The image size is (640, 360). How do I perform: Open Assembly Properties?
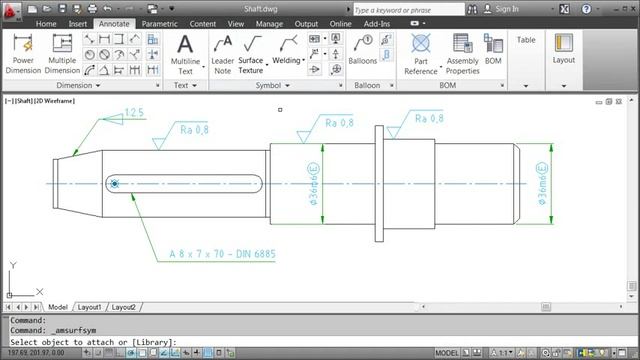(x=462, y=54)
